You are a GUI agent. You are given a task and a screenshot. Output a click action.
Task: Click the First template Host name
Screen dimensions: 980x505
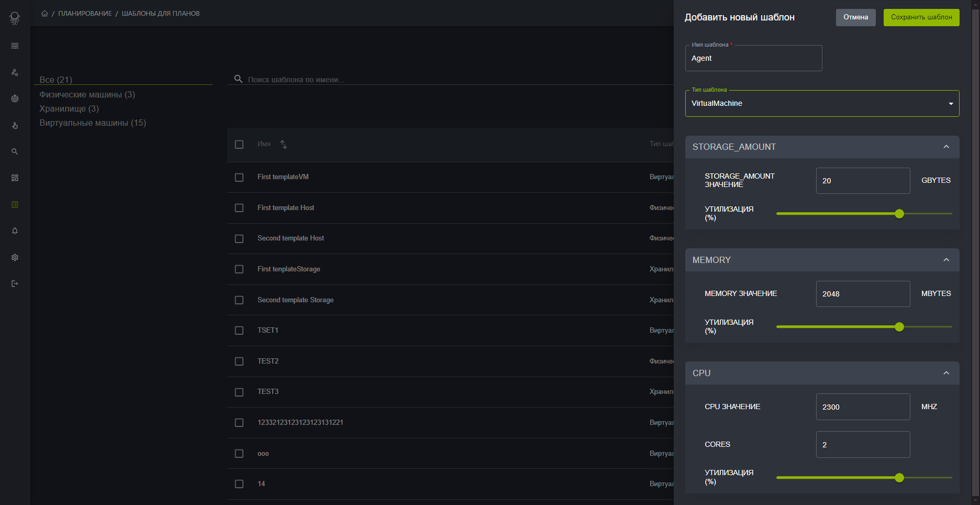[x=286, y=208]
